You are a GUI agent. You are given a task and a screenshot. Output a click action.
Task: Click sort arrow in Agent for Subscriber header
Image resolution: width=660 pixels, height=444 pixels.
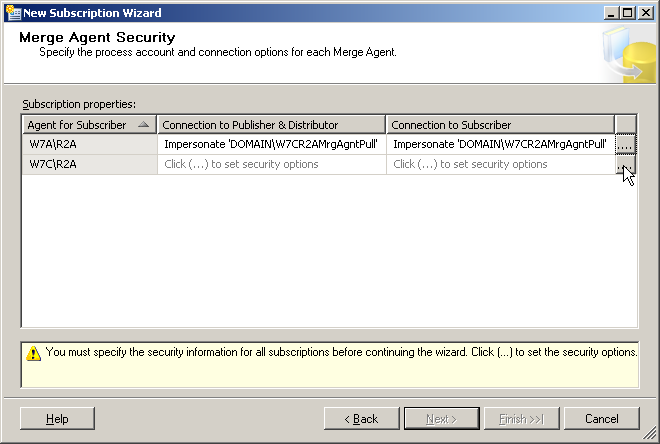144,125
